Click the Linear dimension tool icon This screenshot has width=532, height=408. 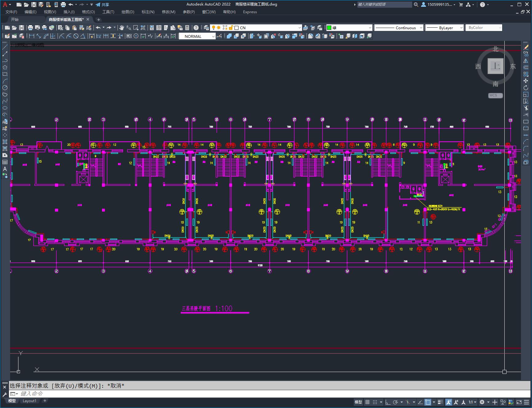pyautogui.click(x=31, y=36)
